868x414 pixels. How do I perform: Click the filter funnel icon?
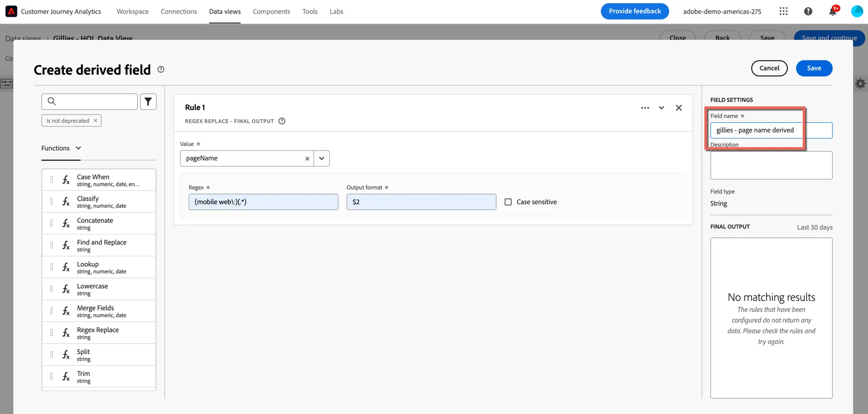(x=148, y=101)
